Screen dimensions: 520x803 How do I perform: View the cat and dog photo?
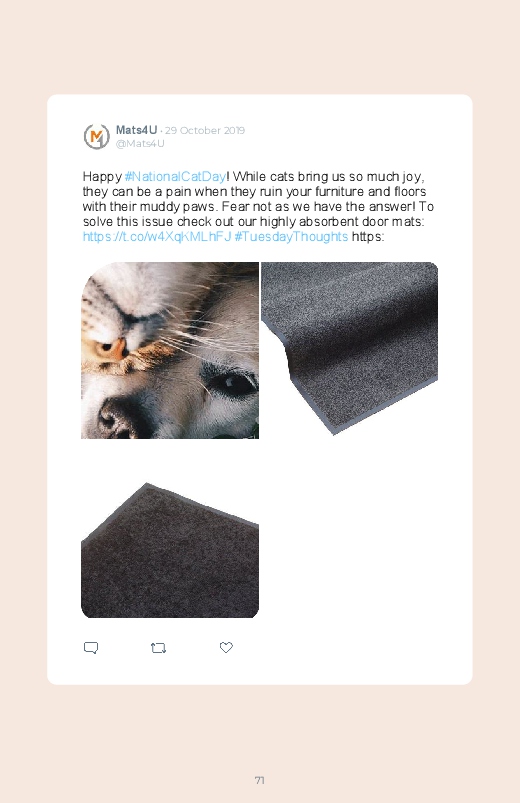coord(170,350)
